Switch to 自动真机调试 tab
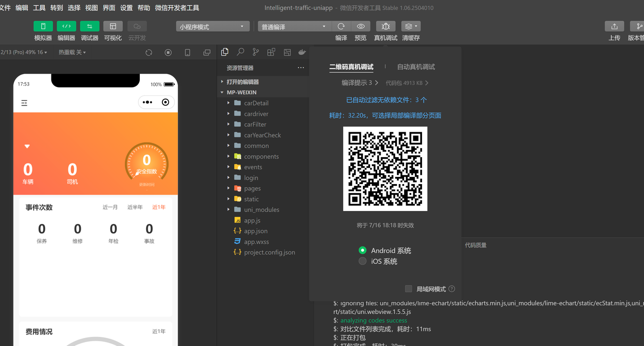The height and width of the screenshot is (346, 644). pos(416,67)
